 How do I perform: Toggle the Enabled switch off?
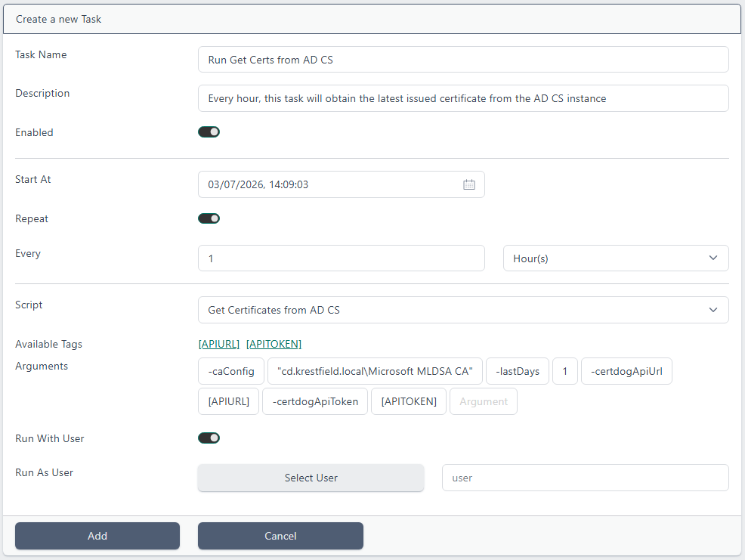(209, 132)
